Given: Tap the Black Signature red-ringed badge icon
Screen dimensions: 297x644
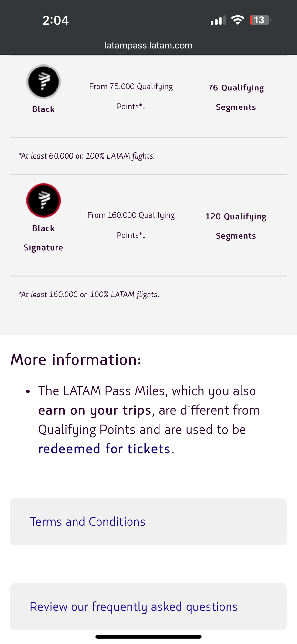Looking at the screenshot, I should [44, 200].
